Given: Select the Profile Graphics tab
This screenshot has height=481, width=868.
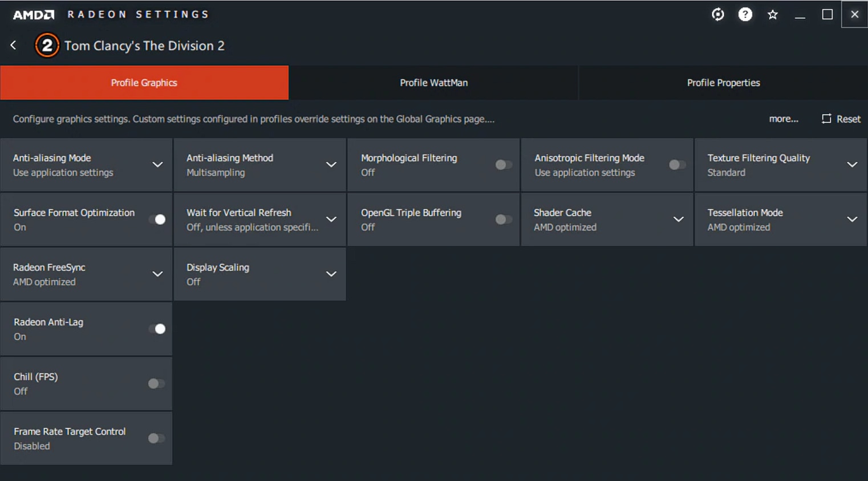Looking at the screenshot, I should (x=144, y=83).
